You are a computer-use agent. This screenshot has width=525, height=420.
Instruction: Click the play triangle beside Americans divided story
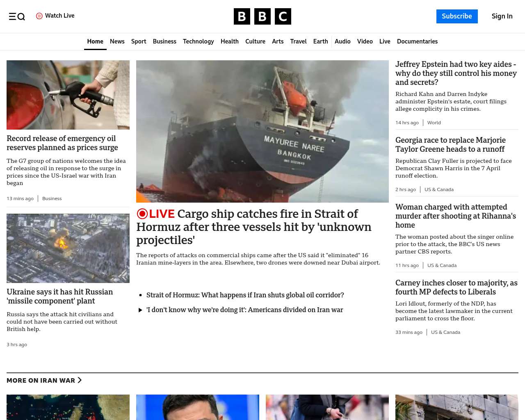coord(141,310)
